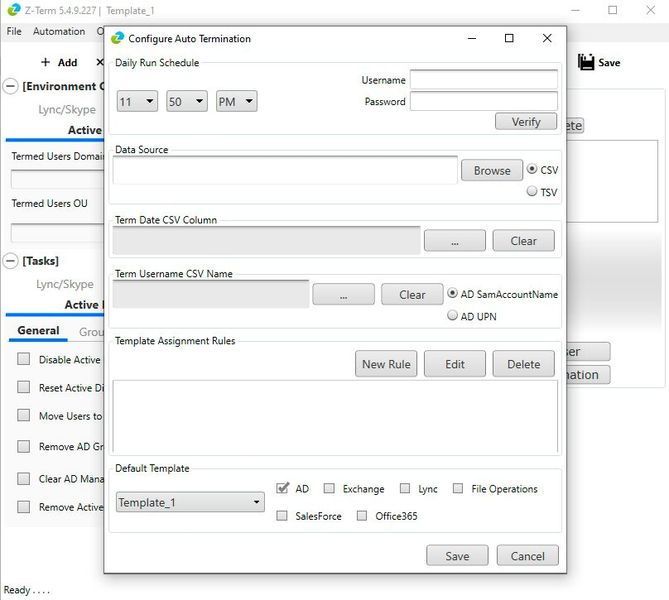Select AD UPN radio option
Viewport: 669px width, 600px height.
coord(452,315)
